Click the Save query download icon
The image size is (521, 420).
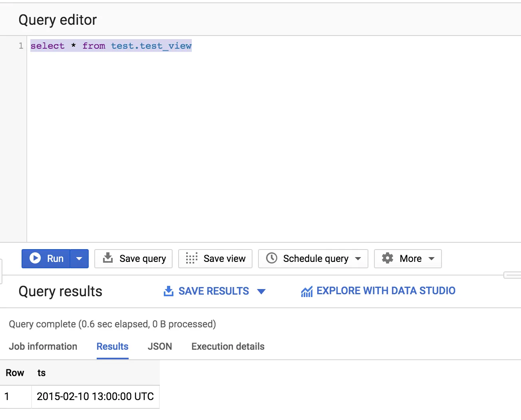108,258
